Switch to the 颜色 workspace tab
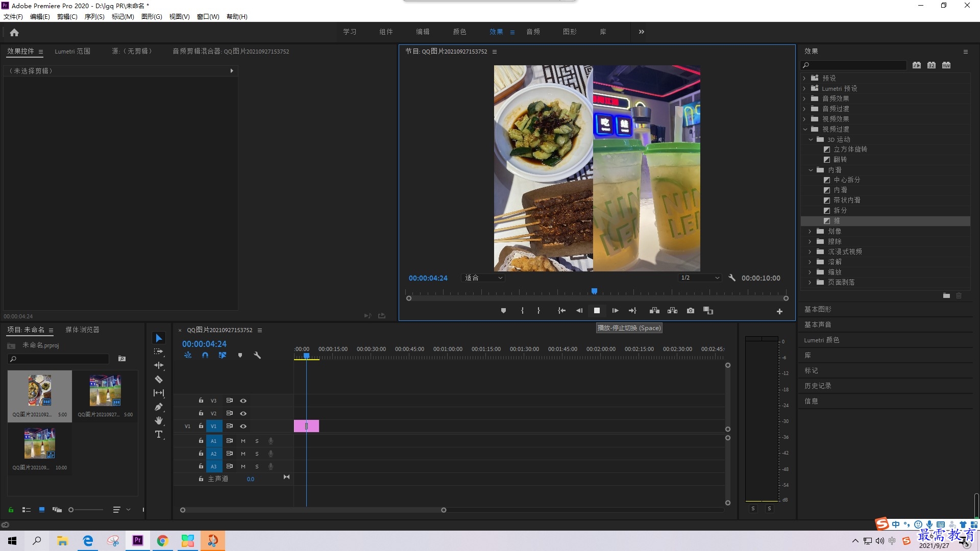 coord(459,32)
